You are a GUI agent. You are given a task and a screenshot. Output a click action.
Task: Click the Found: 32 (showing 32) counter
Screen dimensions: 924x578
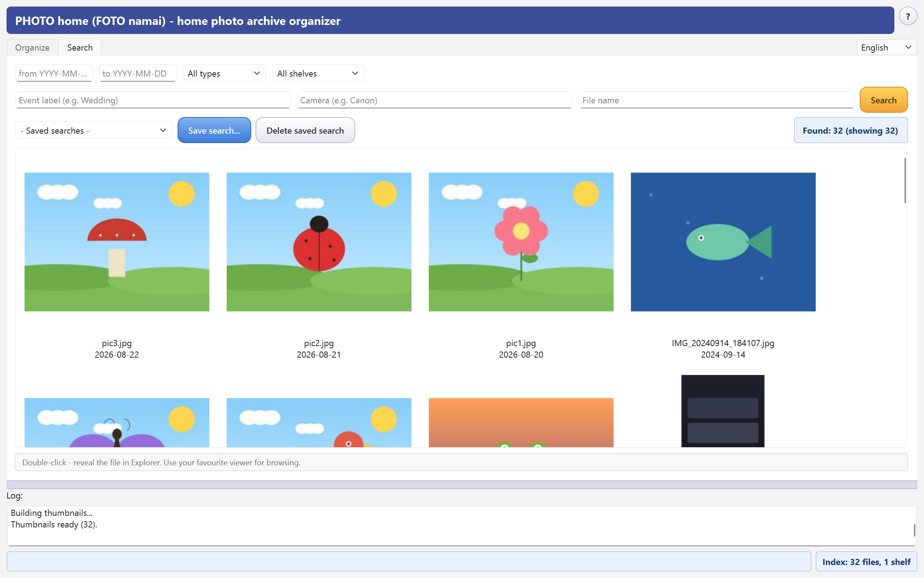pos(850,130)
